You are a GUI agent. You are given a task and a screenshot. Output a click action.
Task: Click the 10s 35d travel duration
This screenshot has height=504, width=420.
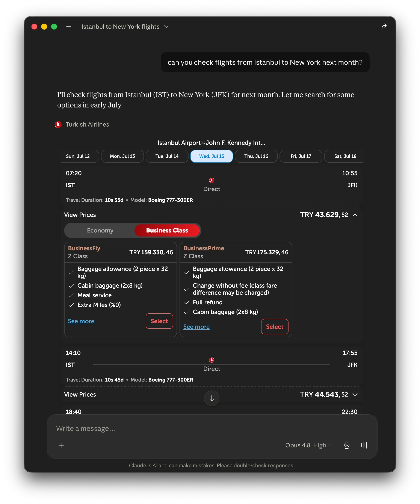click(x=114, y=200)
